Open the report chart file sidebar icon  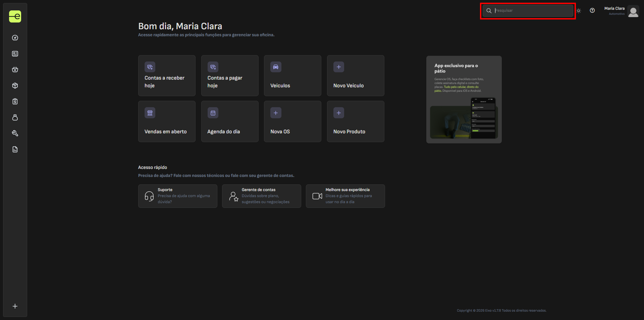point(15,149)
